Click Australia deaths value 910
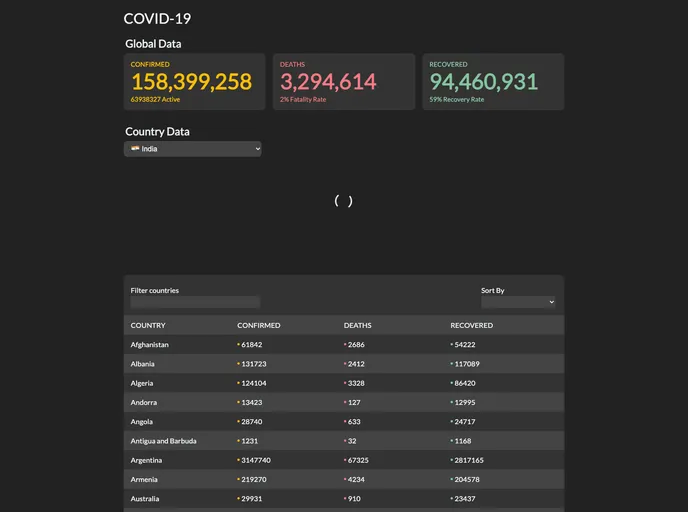688x512 pixels. [354, 499]
